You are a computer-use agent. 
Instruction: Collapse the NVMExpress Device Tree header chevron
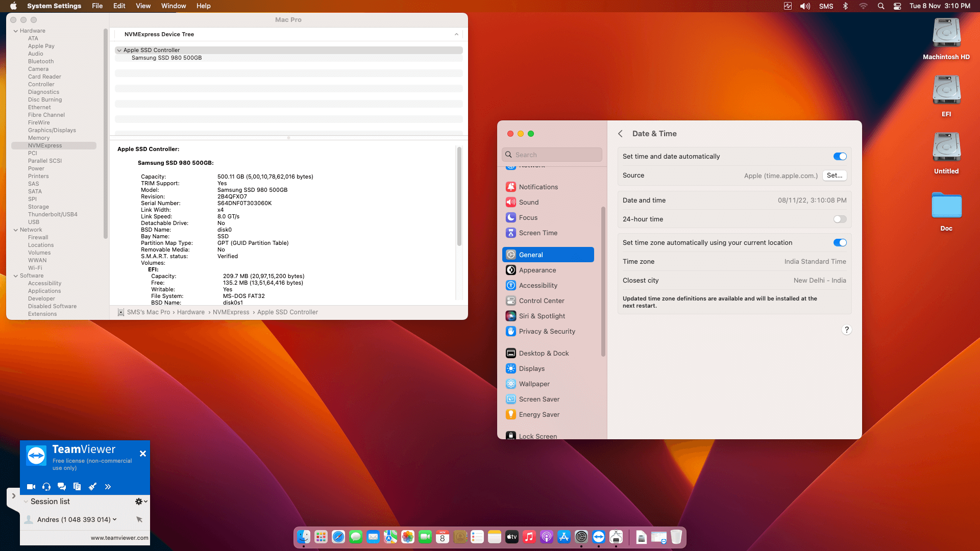tap(456, 34)
